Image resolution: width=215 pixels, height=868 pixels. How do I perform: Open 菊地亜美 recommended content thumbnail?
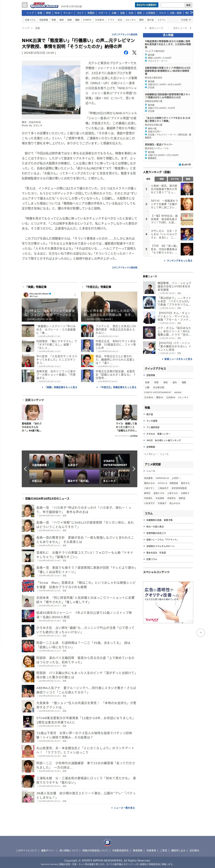[x=32, y=412]
